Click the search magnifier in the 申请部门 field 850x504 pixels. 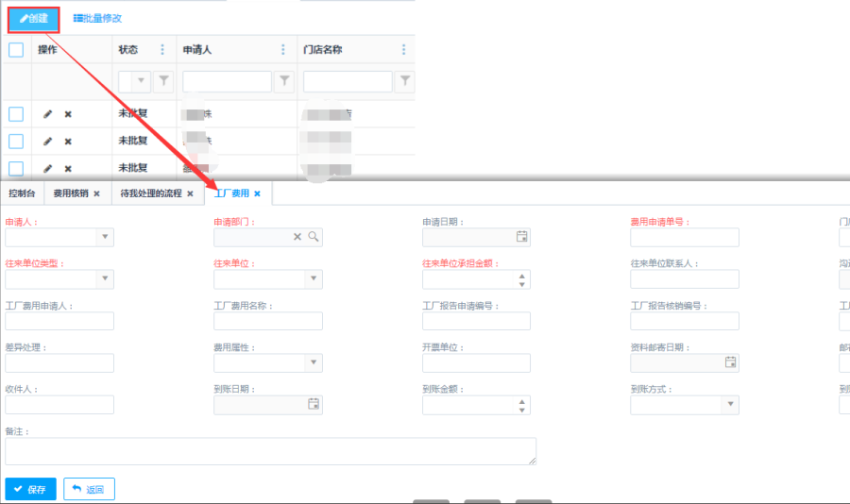pyautogui.click(x=314, y=237)
